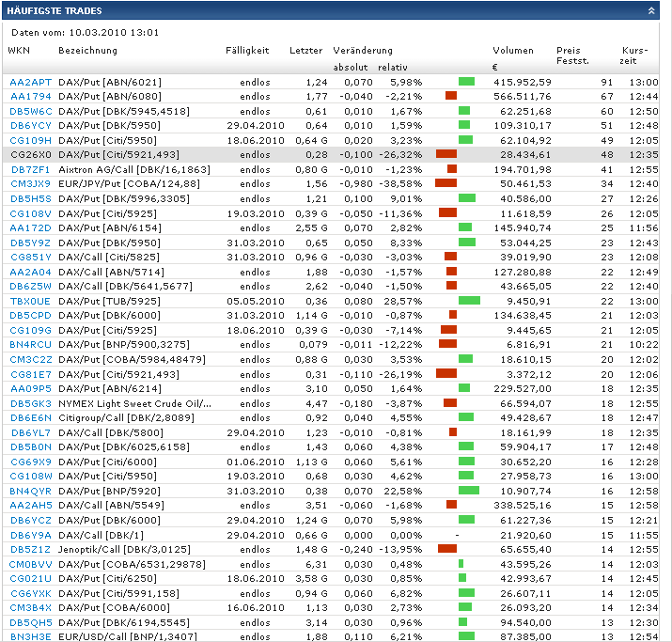The height and width of the screenshot is (642, 672).
Task: Select the highlighted row CG26X0
Action: [331, 155]
